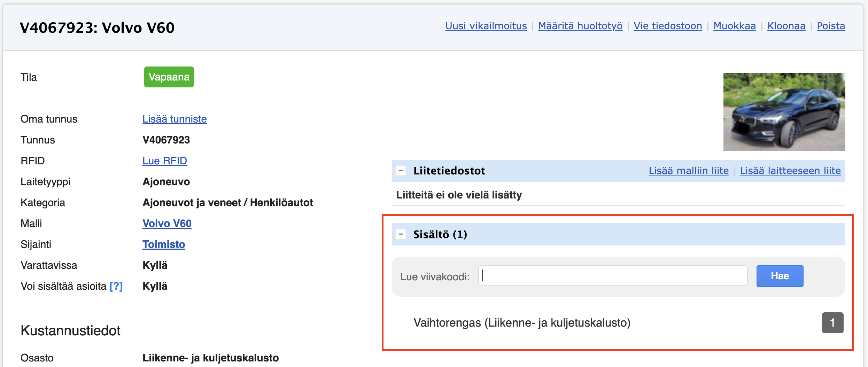Collapse the Liitetiedostot section

401,171
